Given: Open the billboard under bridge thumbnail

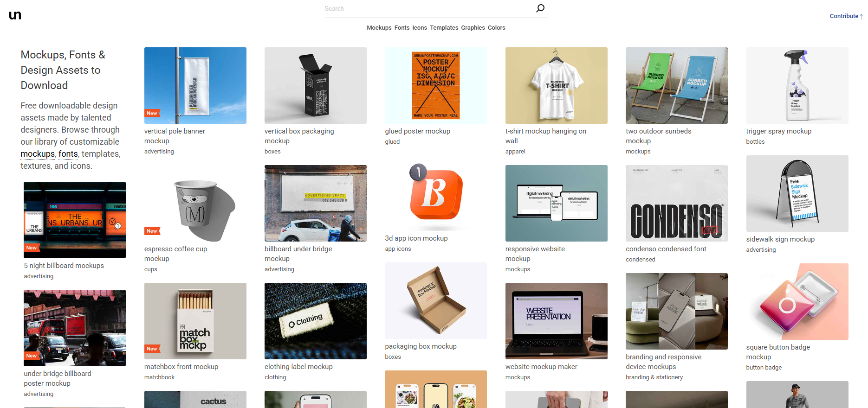Looking at the screenshot, I should [316, 203].
